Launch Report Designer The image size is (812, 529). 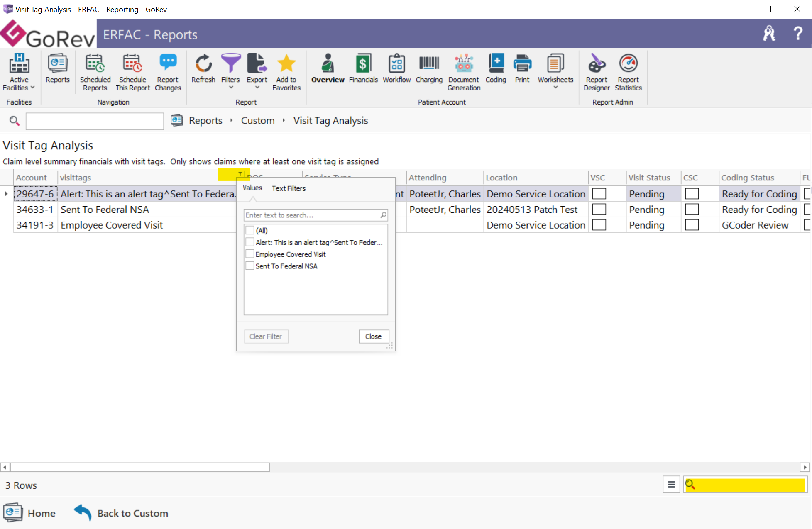(597, 73)
